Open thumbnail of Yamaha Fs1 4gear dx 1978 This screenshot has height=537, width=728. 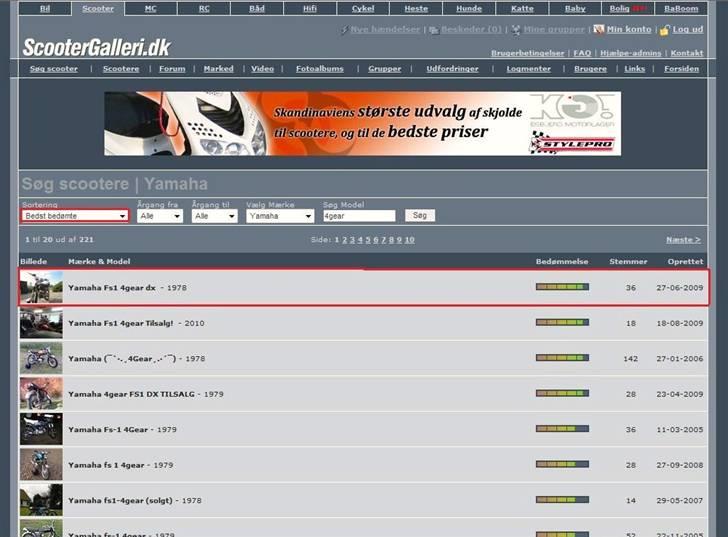[41, 287]
